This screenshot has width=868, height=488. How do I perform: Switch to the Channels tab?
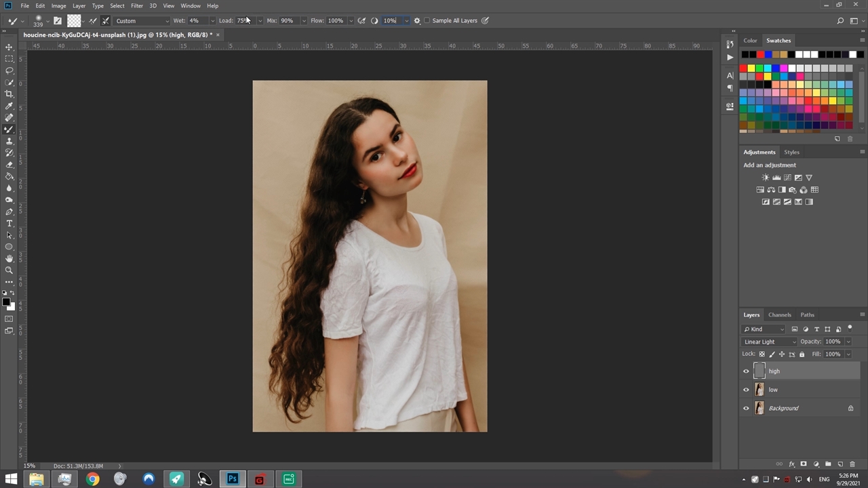[x=779, y=314]
